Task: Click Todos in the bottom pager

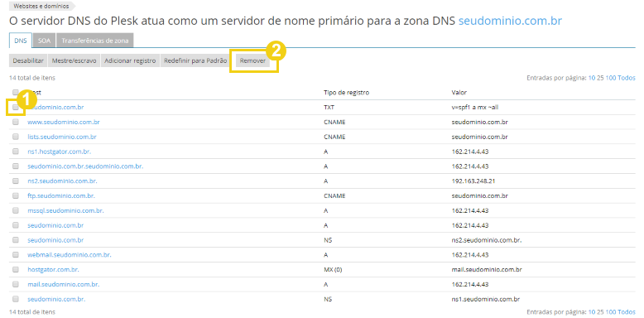Action: pos(627,312)
